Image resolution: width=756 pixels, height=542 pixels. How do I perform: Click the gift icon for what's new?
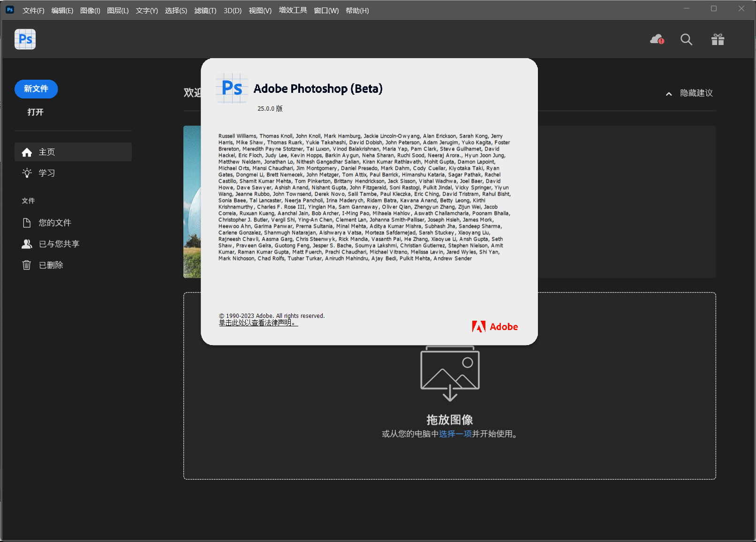pos(718,39)
